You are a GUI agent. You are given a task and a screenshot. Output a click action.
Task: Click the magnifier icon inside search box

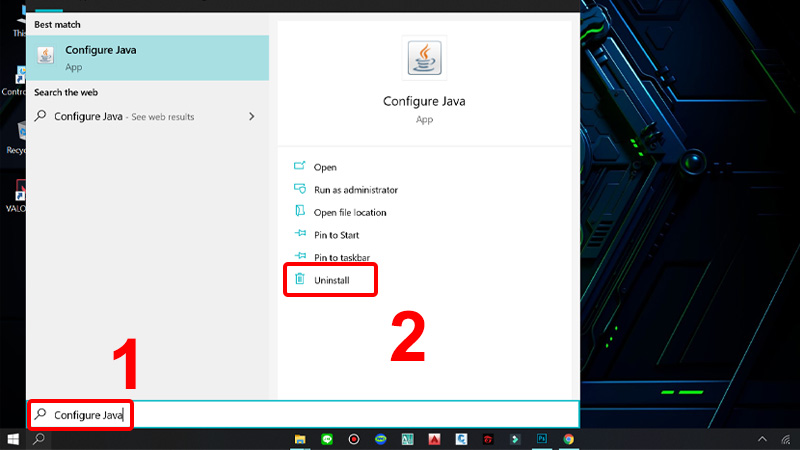(x=40, y=414)
